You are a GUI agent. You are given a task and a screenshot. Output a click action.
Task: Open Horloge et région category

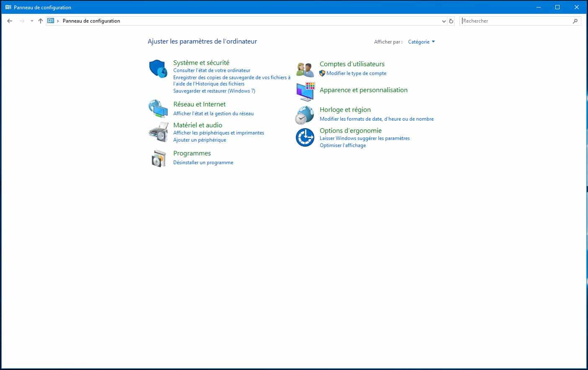tap(345, 110)
